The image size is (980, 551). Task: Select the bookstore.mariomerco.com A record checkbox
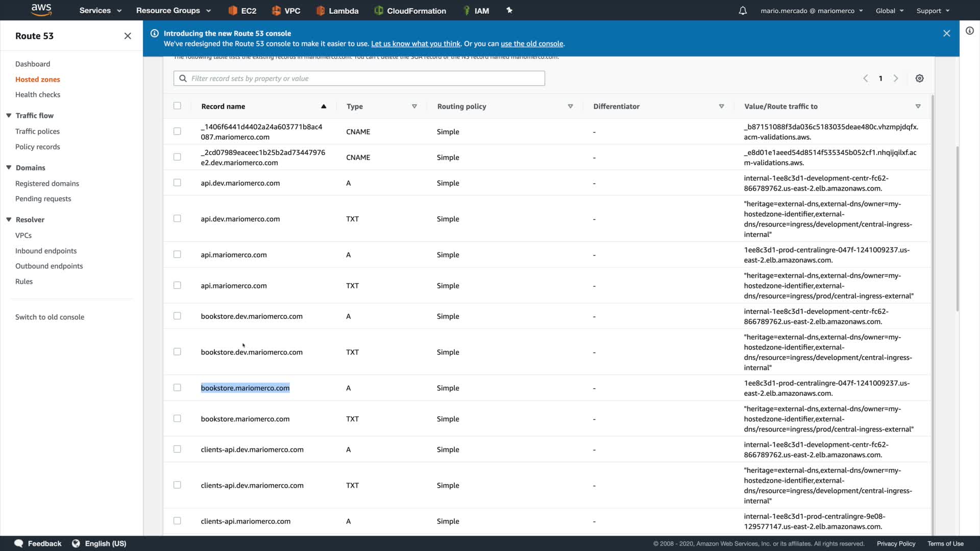(177, 388)
